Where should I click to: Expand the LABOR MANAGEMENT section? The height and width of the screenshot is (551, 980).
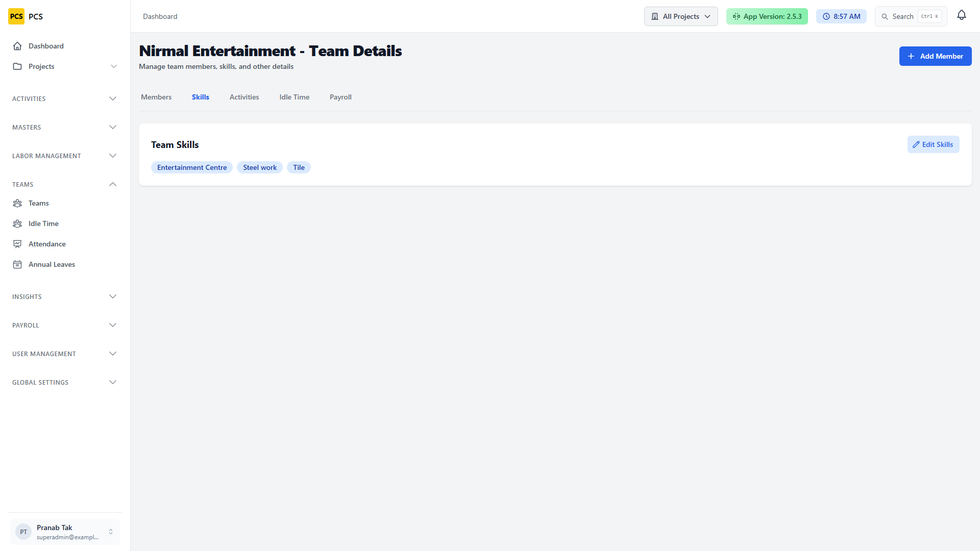click(65, 156)
